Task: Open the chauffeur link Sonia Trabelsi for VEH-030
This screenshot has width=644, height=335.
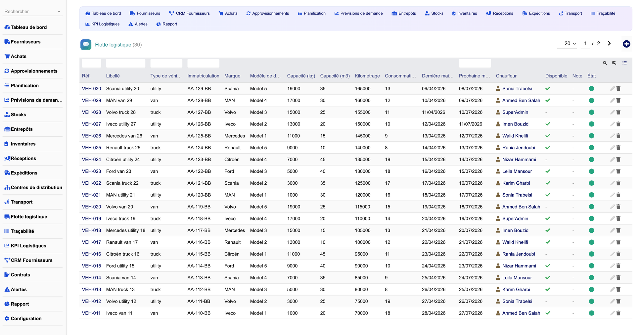Action: [517, 88]
